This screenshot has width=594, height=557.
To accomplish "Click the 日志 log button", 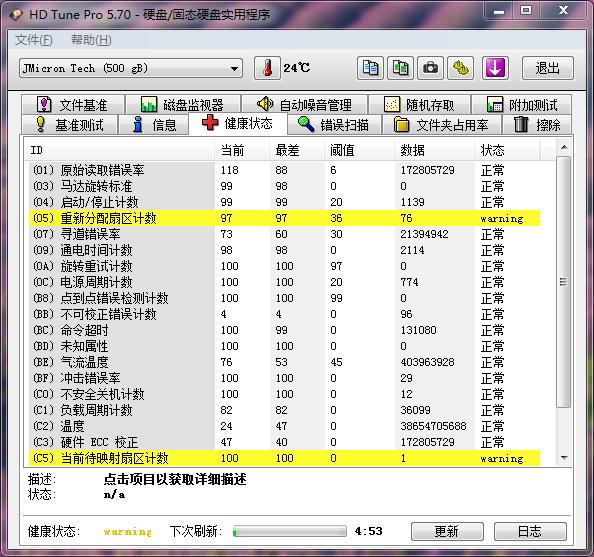I will (530, 531).
